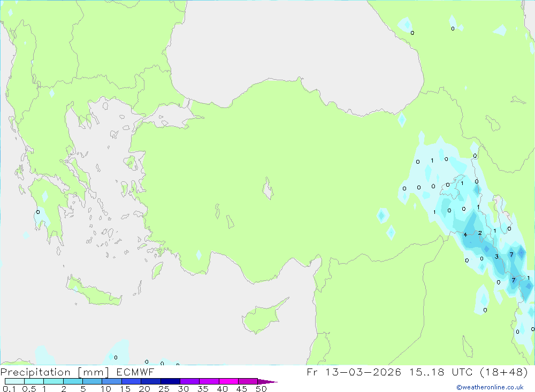Click the "40" legend scale label
This screenshot has height=392, width=535.
coord(223,389)
